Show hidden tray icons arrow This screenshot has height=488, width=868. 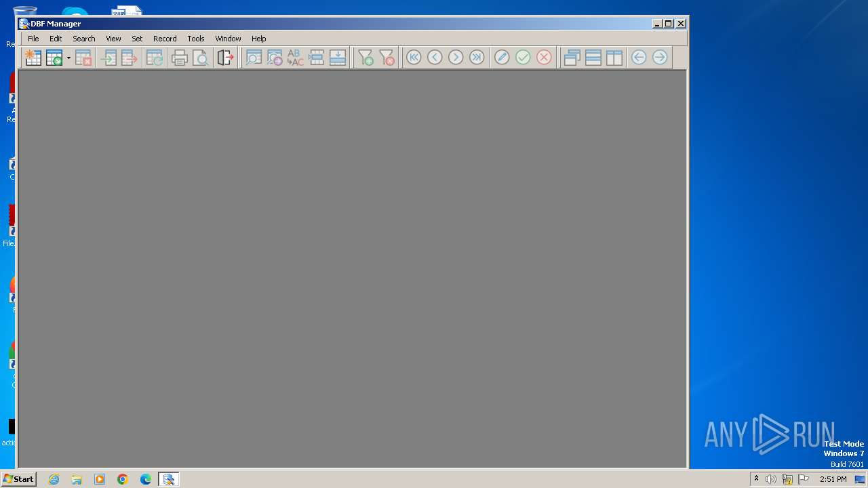coord(756,479)
